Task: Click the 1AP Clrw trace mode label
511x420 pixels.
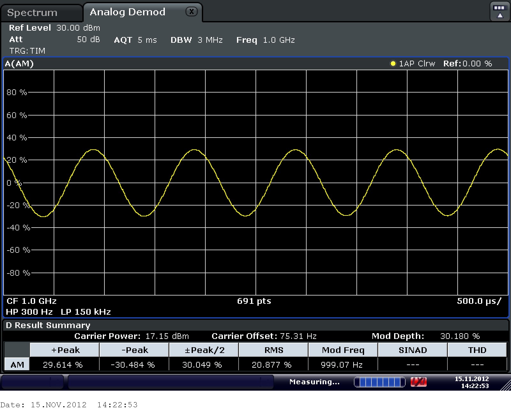Action: [x=417, y=64]
